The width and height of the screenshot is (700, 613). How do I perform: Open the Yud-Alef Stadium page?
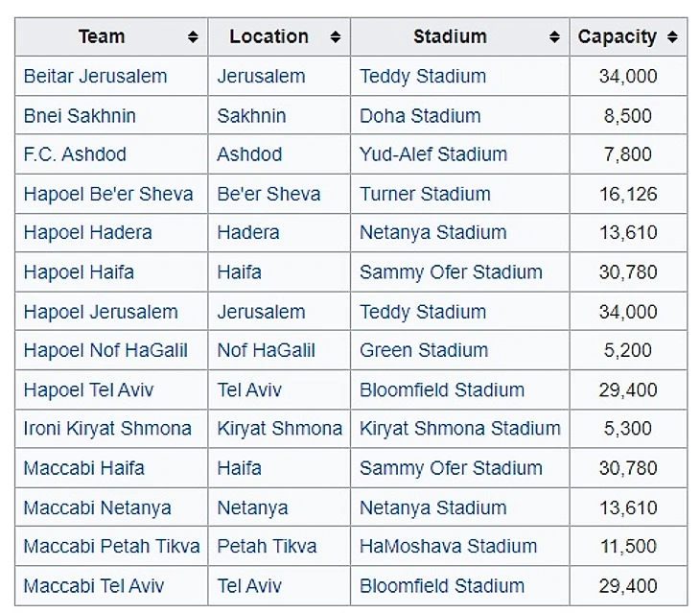click(x=433, y=154)
